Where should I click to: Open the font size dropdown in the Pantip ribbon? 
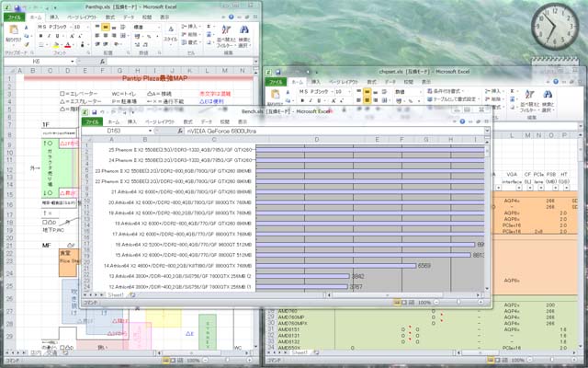88,27
